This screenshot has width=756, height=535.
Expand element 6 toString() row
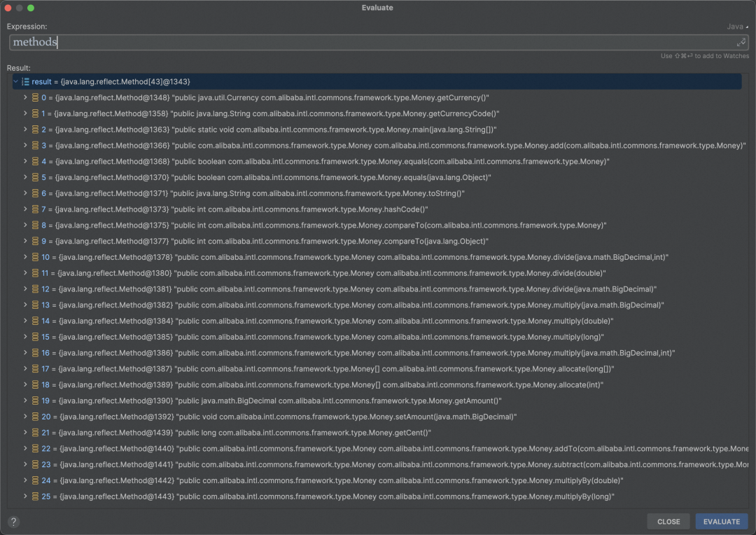(25, 193)
